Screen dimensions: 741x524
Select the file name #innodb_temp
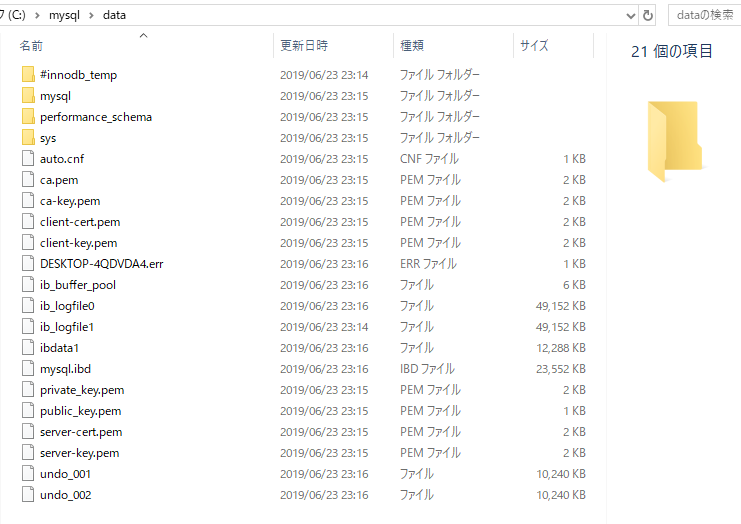tap(78, 75)
